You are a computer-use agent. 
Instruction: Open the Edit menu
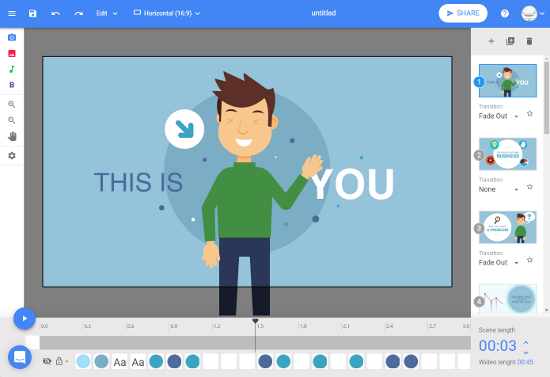pos(107,13)
